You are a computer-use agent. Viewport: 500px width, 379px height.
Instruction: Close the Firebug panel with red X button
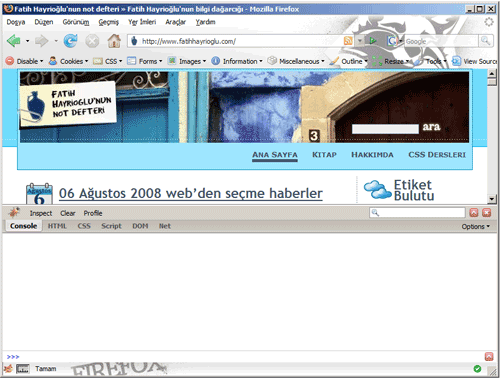pos(487,213)
